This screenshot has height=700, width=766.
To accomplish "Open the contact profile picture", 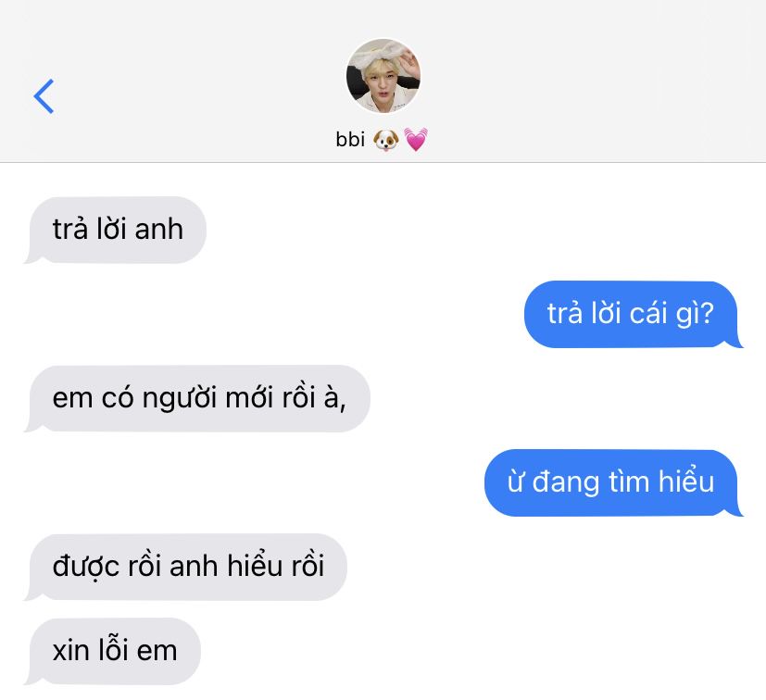I will pyautogui.click(x=383, y=76).
